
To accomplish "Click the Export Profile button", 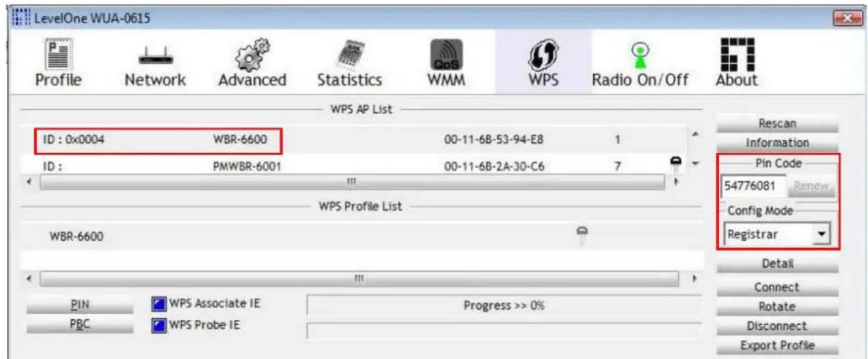I will (x=777, y=346).
